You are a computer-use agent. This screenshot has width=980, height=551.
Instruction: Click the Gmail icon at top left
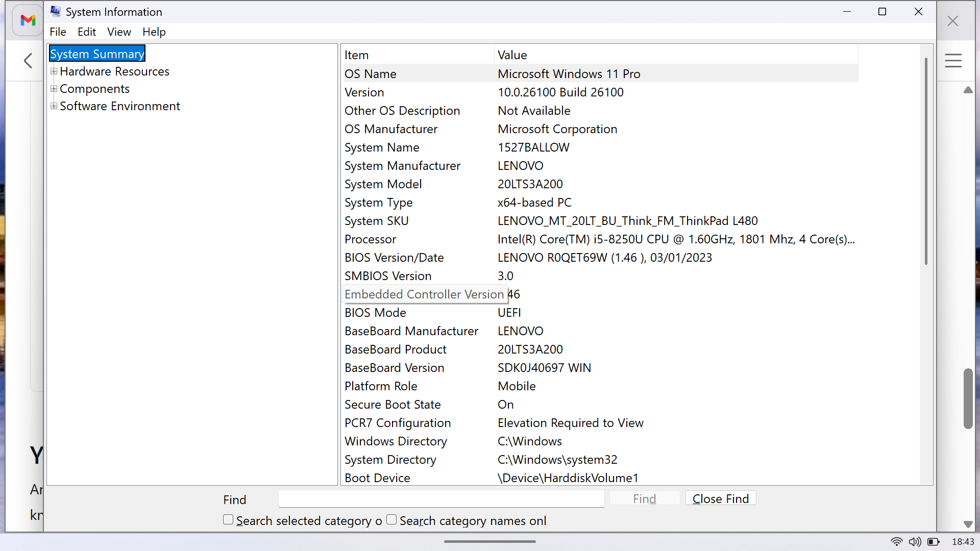pos(28,20)
